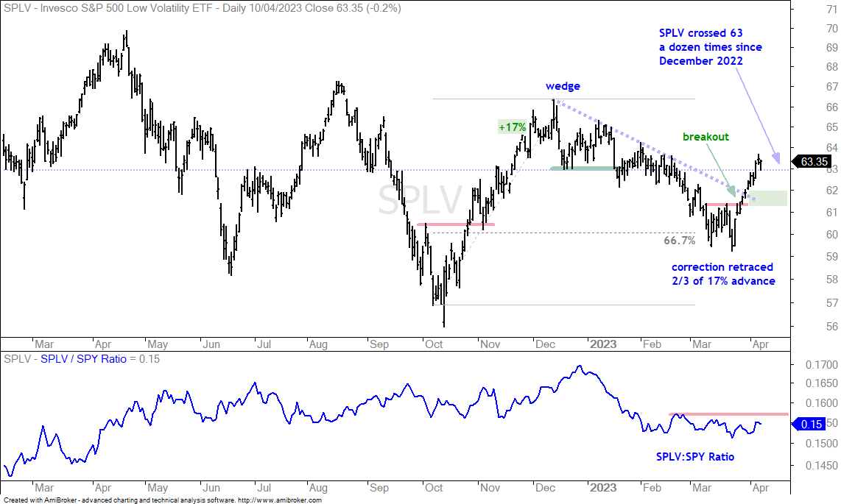Click the 2023 label on upper time axis
This screenshot has height=504, width=841.
pos(603,344)
